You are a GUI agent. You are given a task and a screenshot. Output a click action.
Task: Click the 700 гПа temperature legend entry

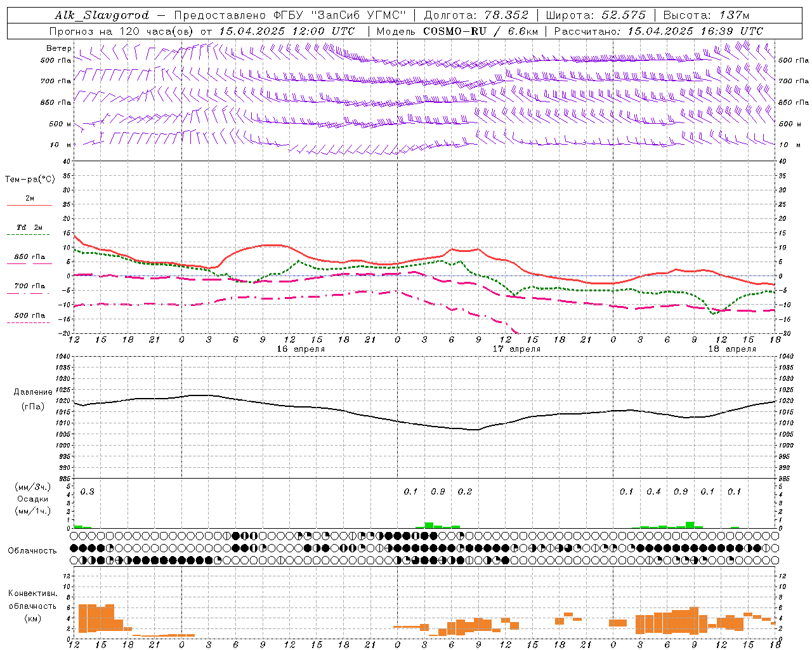pyautogui.click(x=29, y=286)
